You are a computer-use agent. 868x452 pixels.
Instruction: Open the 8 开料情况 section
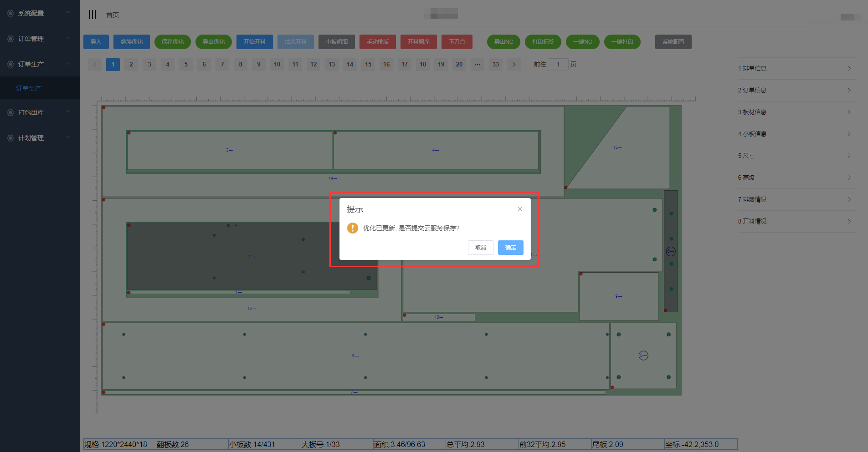pos(796,221)
